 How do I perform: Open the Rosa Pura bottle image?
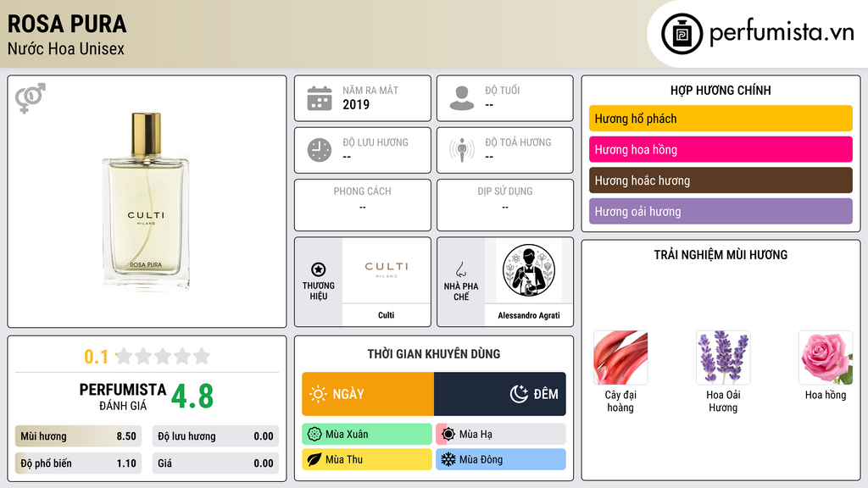(146, 200)
